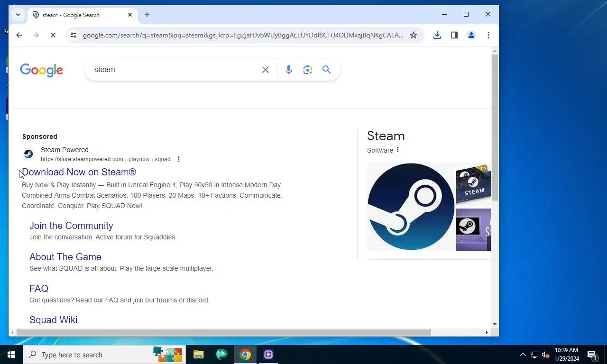607x364 pixels.
Task: Stop loading the page
Action: tap(53, 35)
